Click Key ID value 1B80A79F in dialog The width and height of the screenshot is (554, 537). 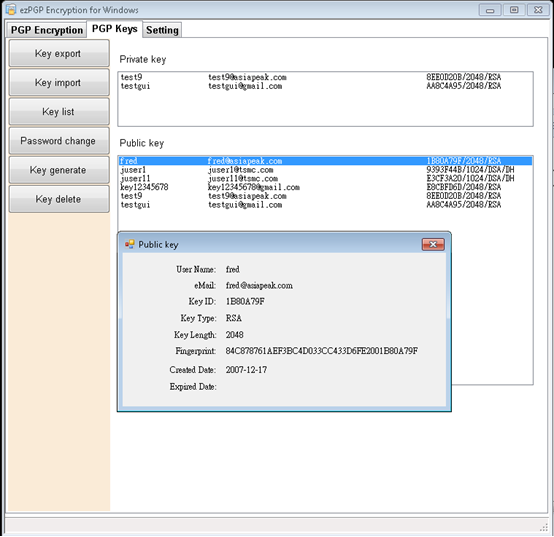245,301
